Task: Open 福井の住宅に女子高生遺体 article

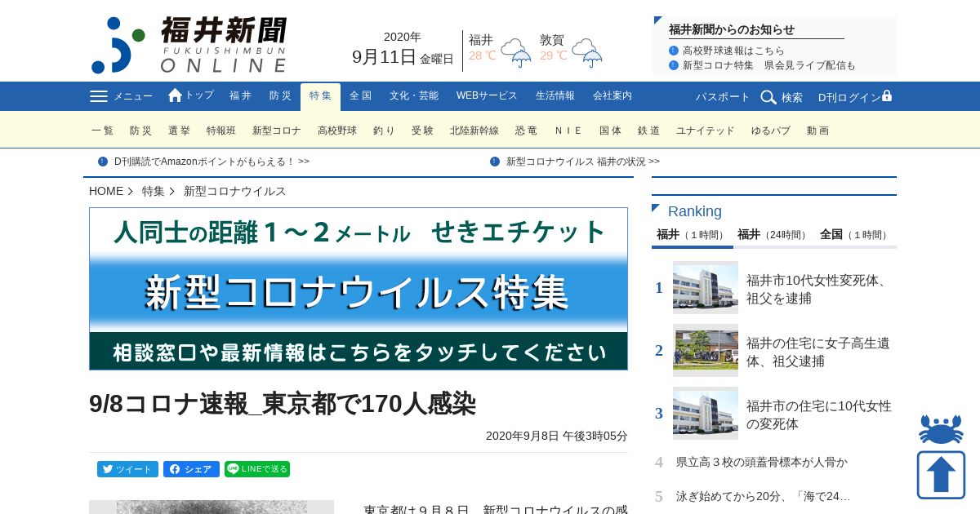Action: 818,352
